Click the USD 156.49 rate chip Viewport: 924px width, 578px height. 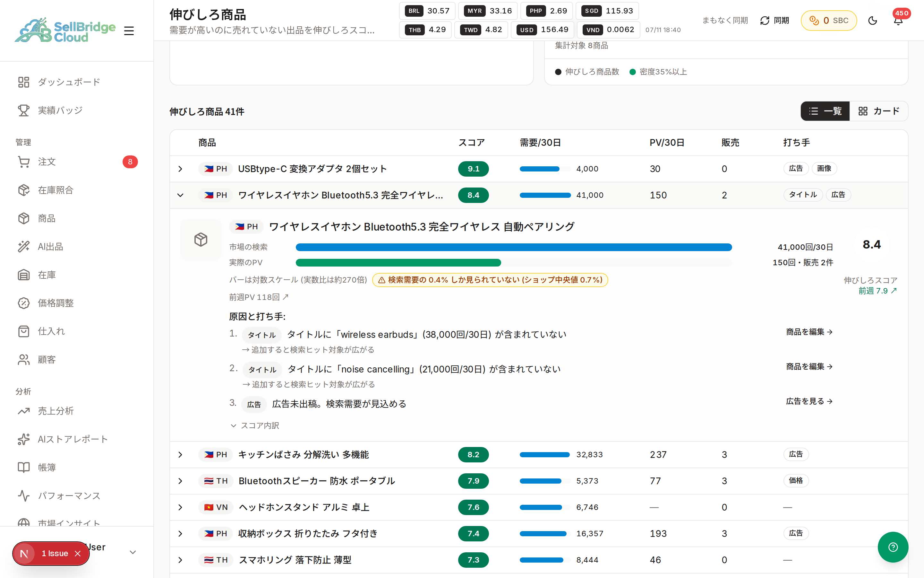click(542, 30)
